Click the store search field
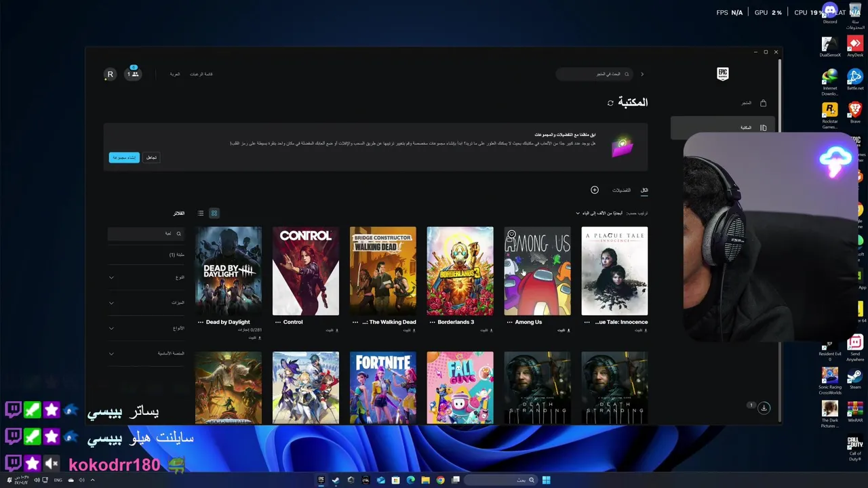Screen dimensions: 868x488 tap(595, 74)
